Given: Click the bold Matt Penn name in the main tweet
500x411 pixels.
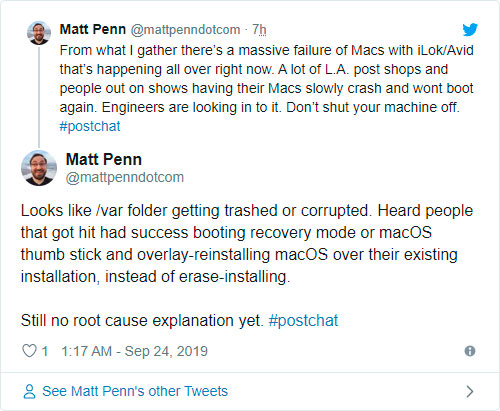Looking at the screenshot, I should pos(104,159).
